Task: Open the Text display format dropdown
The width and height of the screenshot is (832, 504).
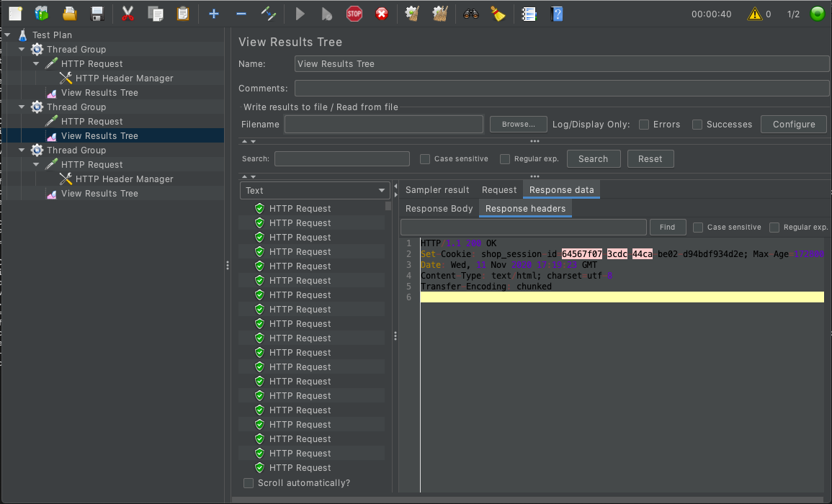Action: [315, 189]
